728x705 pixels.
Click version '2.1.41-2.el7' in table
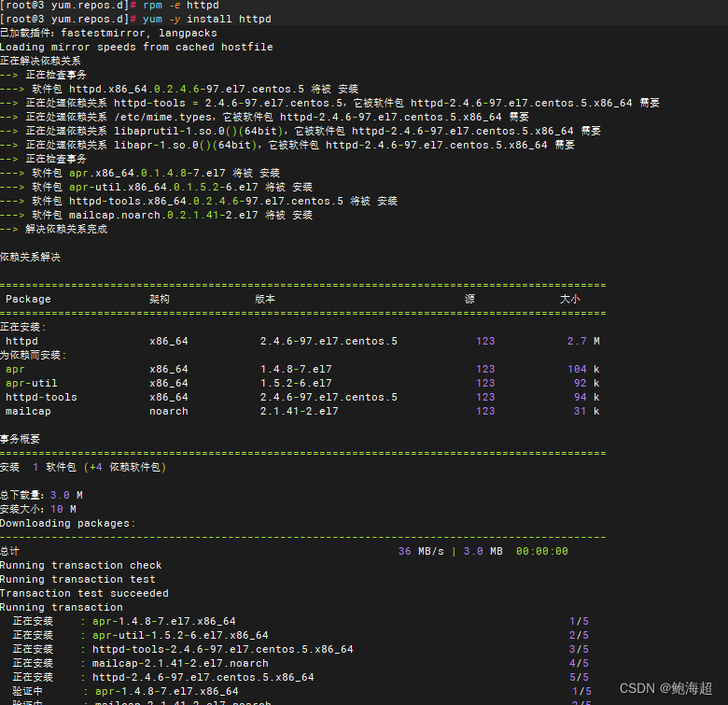click(x=299, y=411)
